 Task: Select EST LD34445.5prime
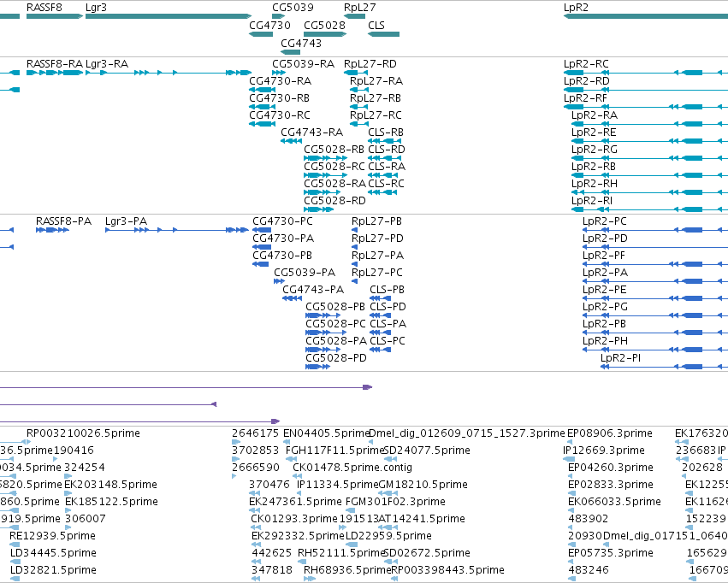[x=53, y=553]
